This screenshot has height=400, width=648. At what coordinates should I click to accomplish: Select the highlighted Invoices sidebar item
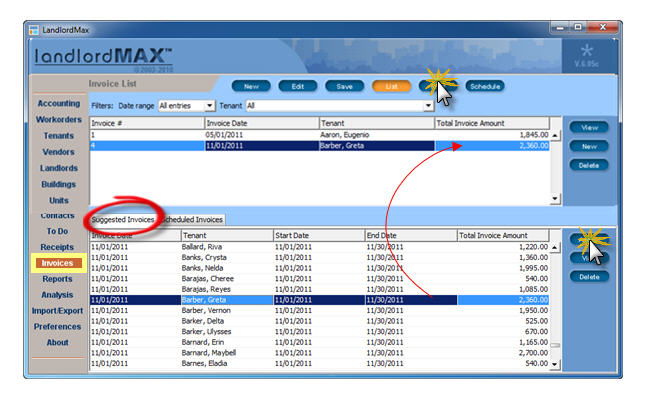[x=57, y=263]
